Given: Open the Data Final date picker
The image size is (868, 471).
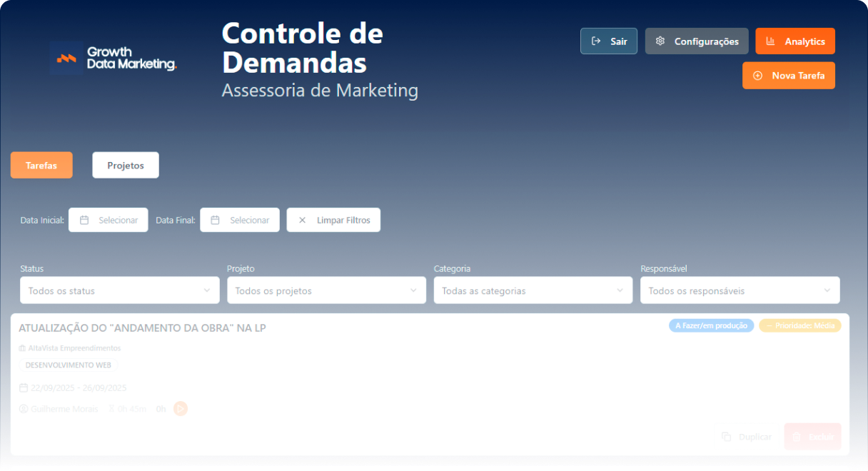Looking at the screenshot, I should [240, 220].
